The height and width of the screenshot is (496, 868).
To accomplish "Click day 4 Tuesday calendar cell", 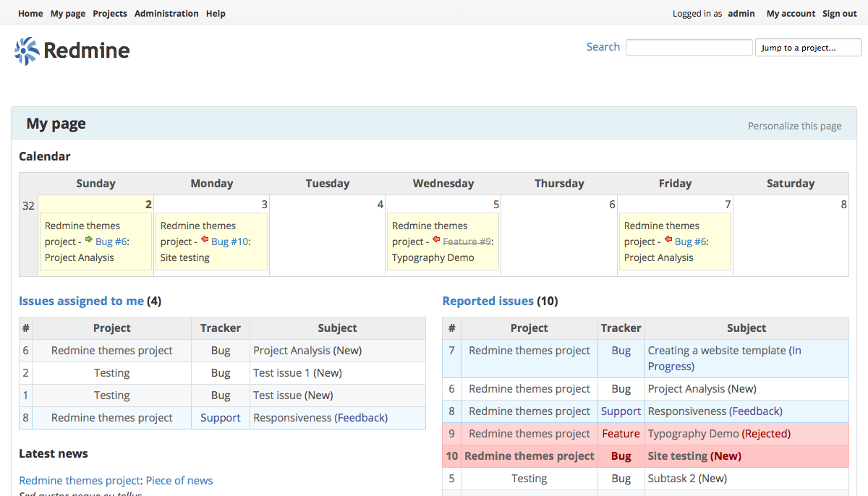I will click(328, 235).
